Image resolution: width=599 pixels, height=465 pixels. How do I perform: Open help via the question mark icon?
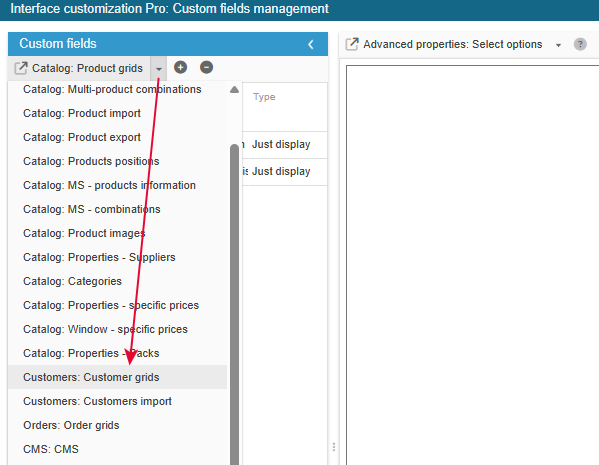point(580,44)
